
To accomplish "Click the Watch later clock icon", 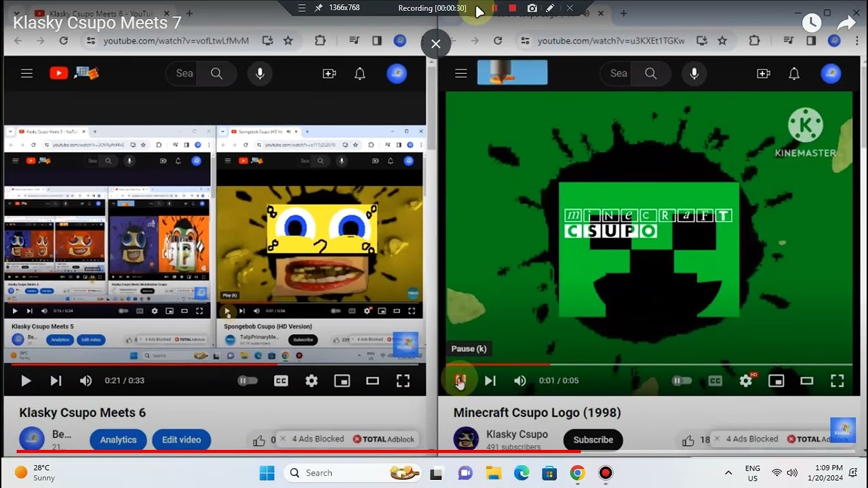I will pos(812,23).
